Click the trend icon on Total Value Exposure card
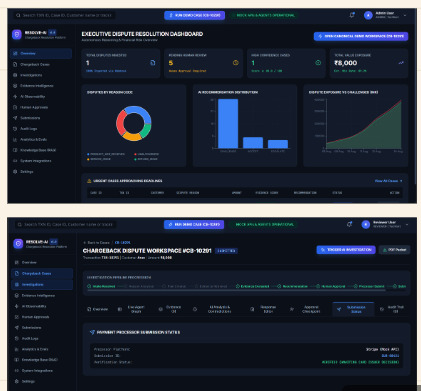 (401, 63)
